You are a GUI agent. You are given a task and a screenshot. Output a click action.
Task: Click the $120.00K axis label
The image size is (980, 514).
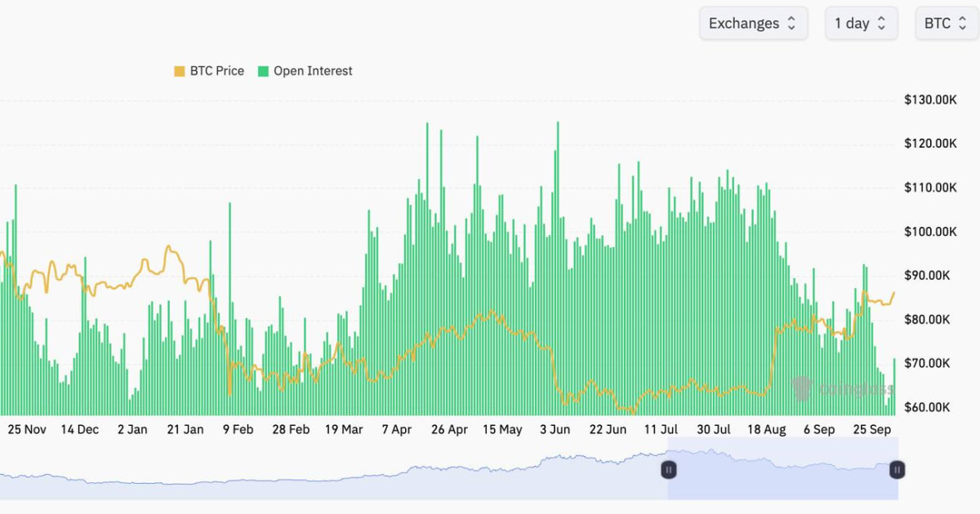[x=930, y=144]
